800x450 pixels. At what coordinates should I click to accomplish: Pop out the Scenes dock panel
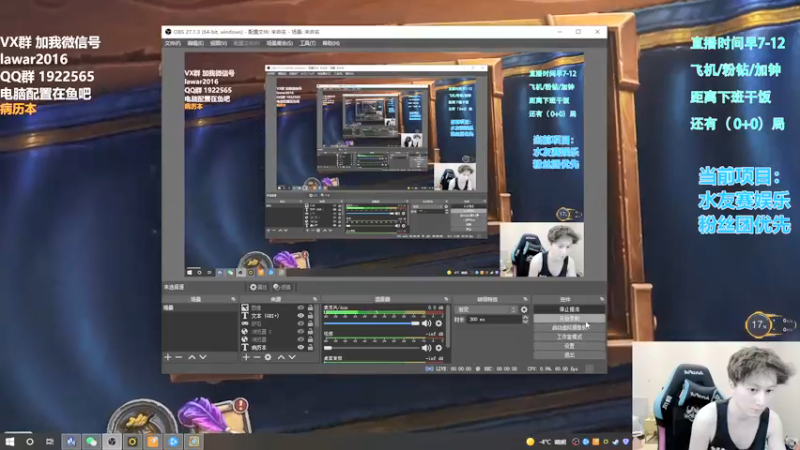click(x=233, y=299)
